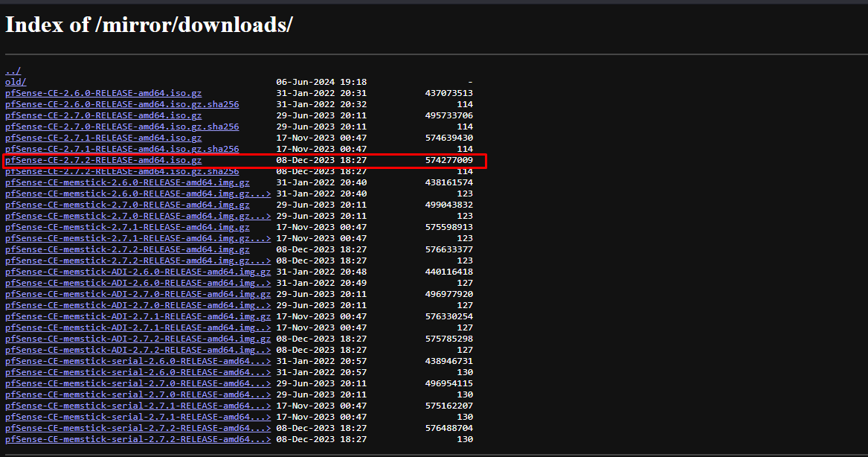The width and height of the screenshot is (868, 457).
Task: Open truncated memstick-ADI-2.7.0 link sized 127
Action: coord(138,304)
